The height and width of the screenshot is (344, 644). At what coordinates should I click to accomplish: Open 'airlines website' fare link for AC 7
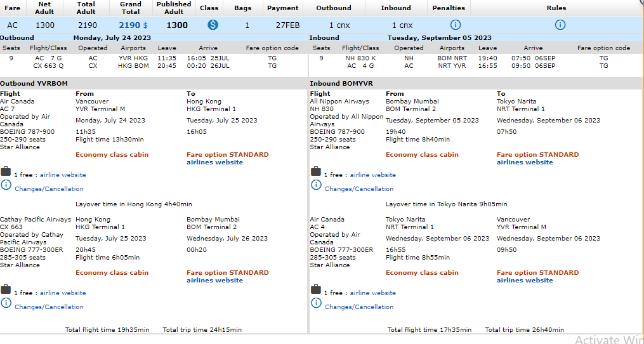[214, 162]
